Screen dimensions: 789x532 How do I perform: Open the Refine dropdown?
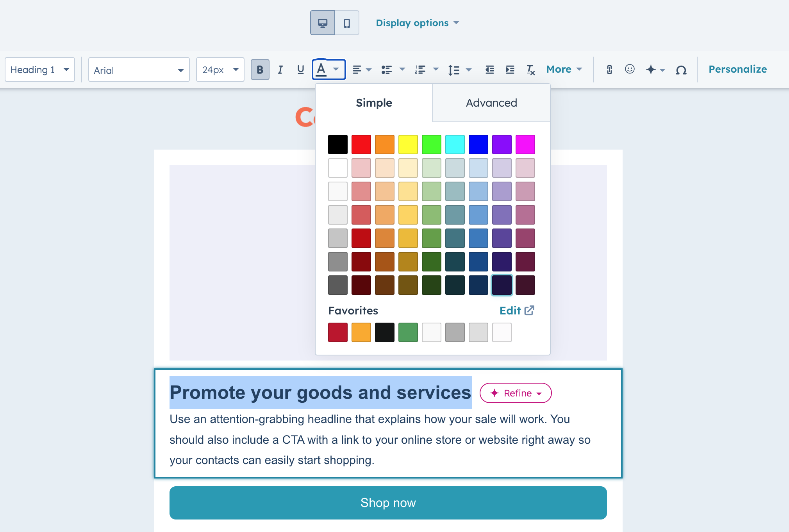pyautogui.click(x=516, y=393)
